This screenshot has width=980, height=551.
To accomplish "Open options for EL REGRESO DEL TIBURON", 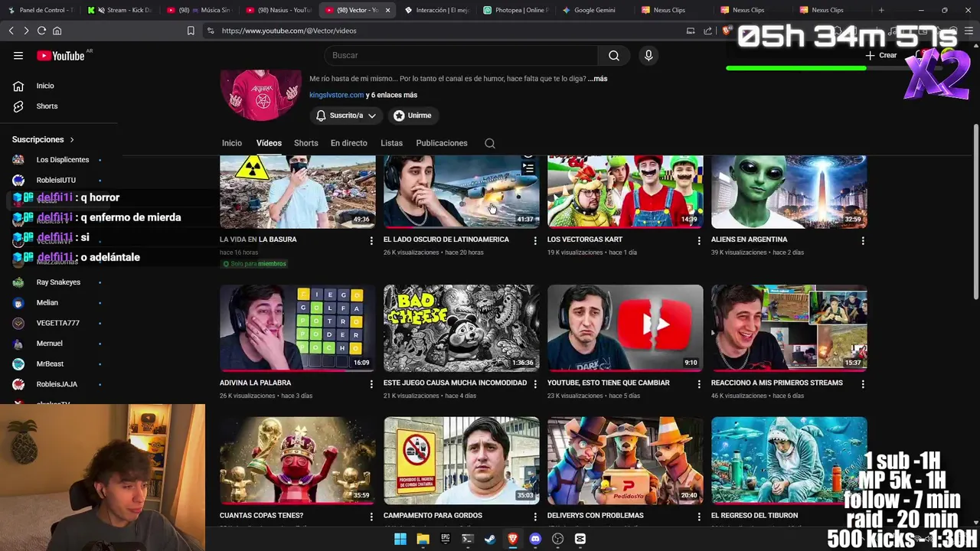I will click(863, 517).
